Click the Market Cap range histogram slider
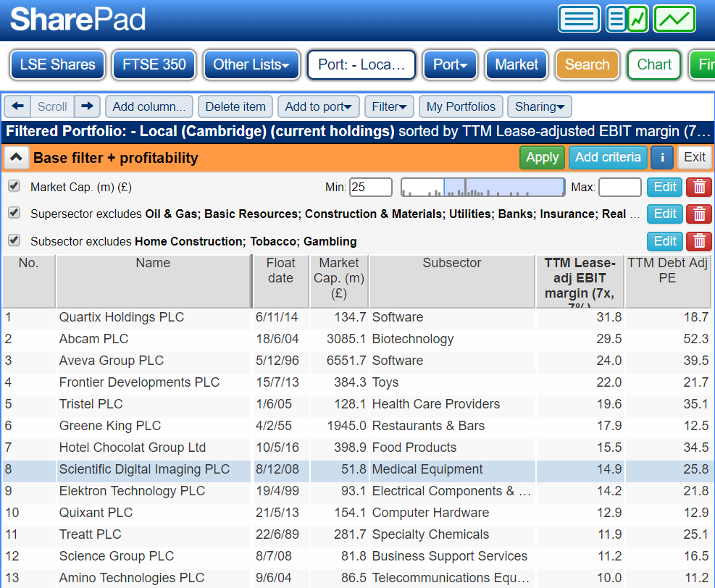Viewport: 715px width, 588px height. 483,188
